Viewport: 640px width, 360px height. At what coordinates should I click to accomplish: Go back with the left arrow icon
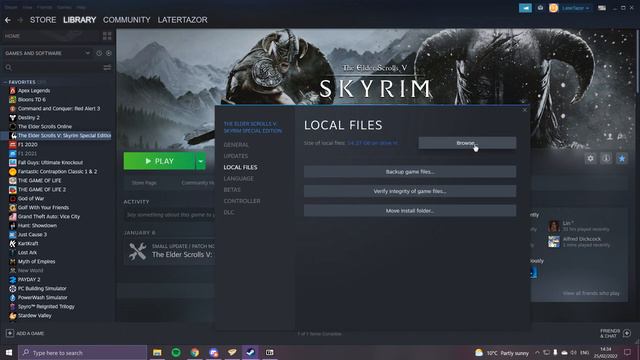pyautogui.click(x=8, y=20)
